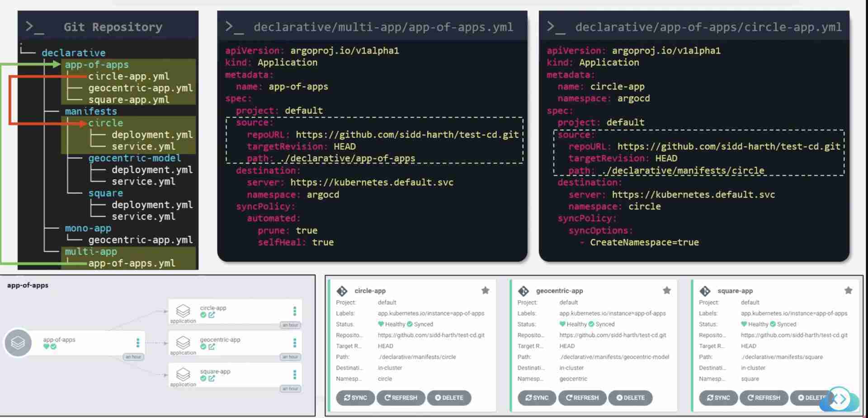Click the git icon beside geocentric-app title
Image resolution: width=868 pixels, height=418 pixels.
(524, 291)
